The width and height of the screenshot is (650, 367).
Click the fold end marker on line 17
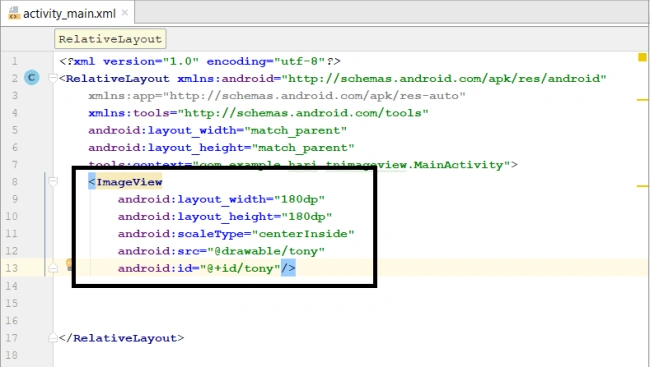(x=53, y=338)
